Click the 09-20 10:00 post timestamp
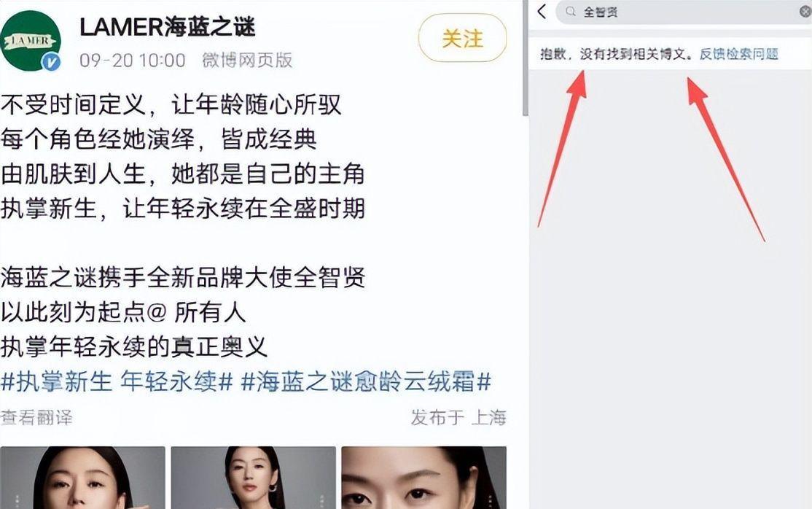812x509 pixels. point(133,61)
